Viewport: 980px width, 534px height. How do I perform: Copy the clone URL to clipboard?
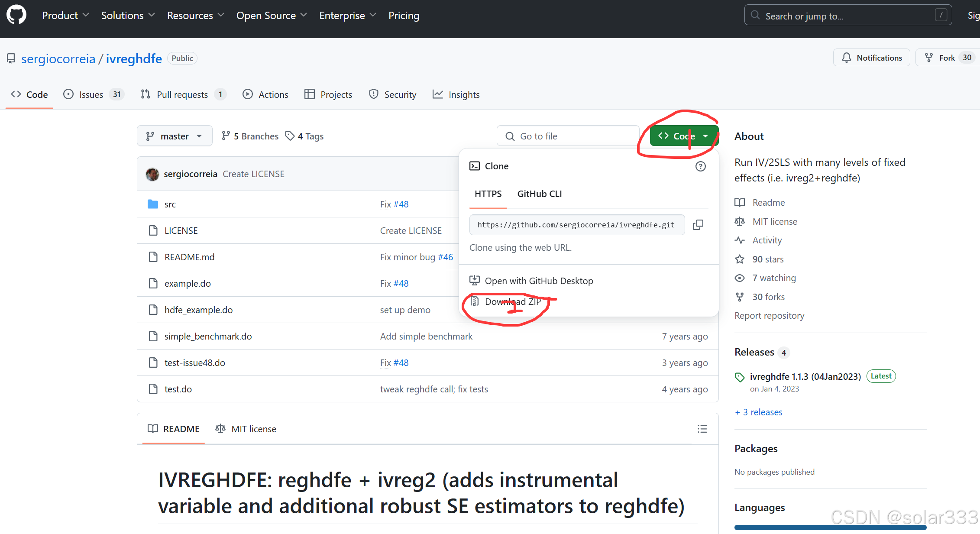tap(698, 225)
